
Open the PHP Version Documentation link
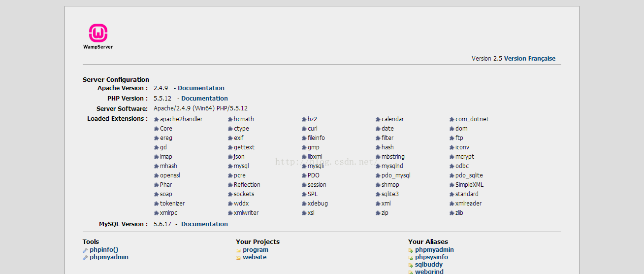click(204, 98)
